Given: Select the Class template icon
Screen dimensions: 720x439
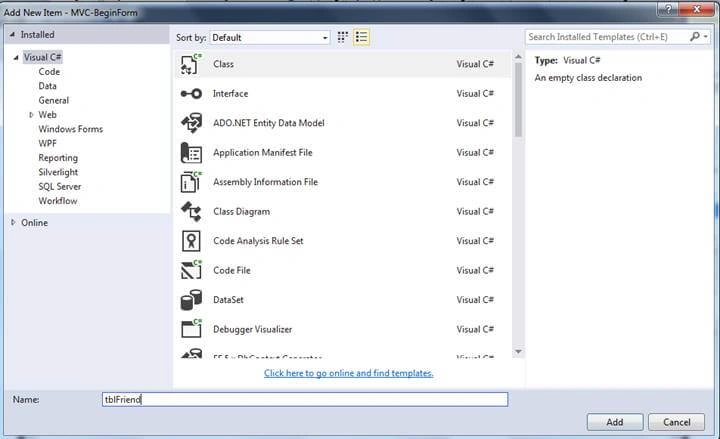Looking at the screenshot, I should 191,64.
